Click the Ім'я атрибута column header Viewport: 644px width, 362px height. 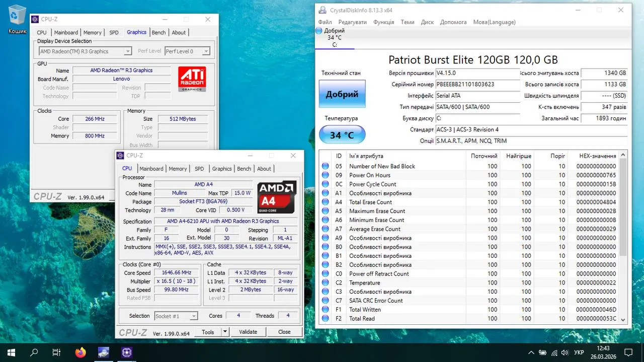(407, 156)
